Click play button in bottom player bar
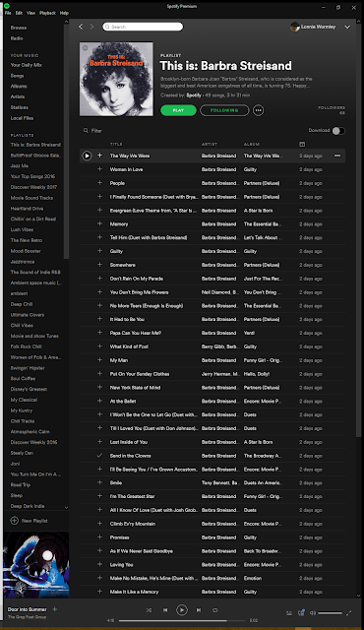Image resolution: width=364 pixels, height=630 pixels. pos(182,610)
